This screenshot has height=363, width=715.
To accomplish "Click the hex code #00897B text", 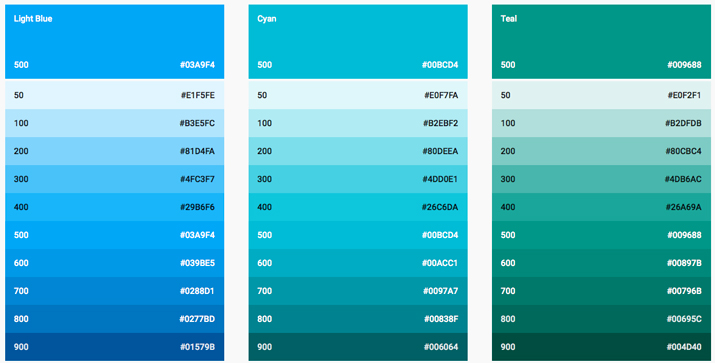I will (x=684, y=263).
